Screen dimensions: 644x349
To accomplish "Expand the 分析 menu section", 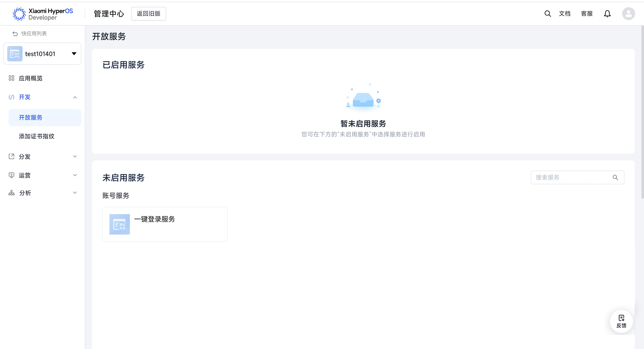I will tap(75, 193).
